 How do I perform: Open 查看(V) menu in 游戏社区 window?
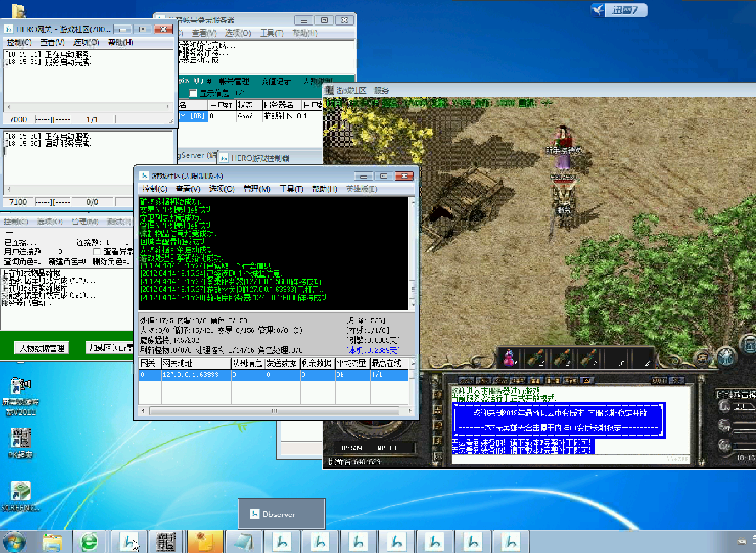pyautogui.click(x=188, y=189)
